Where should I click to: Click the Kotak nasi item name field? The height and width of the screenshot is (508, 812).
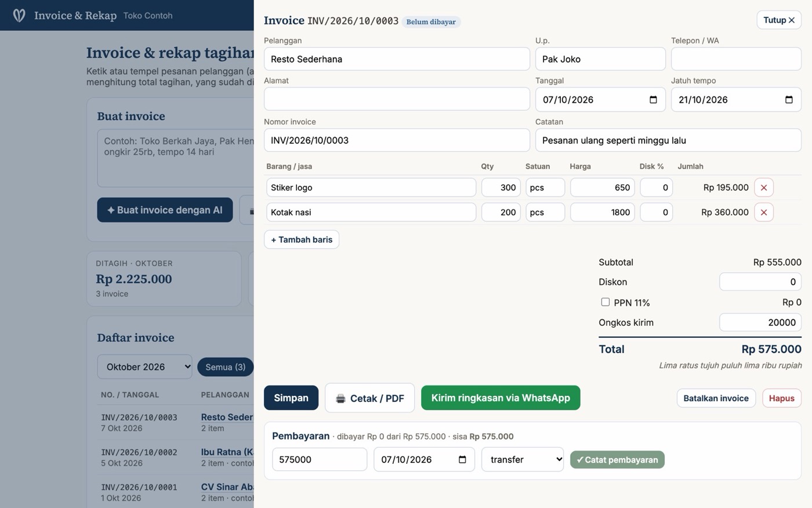[371, 212]
